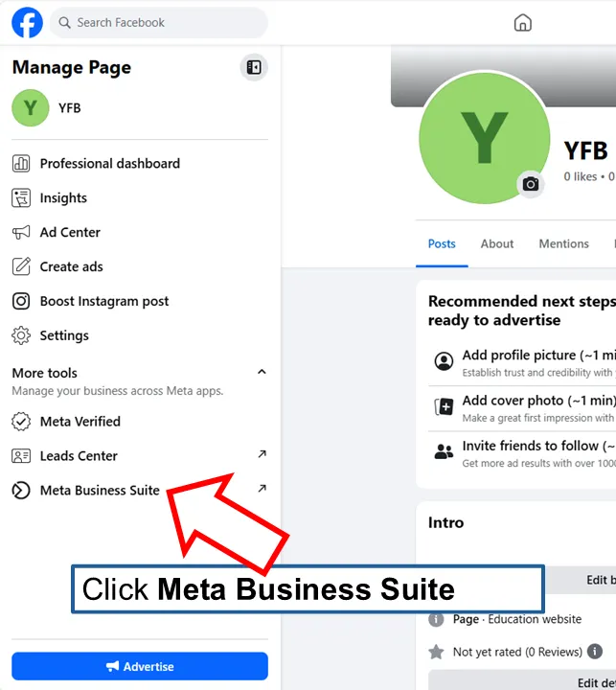Switch to the Mentions tab
Image resolution: width=616 pixels, height=690 pixels.
pyautogui.click(x=563, y=243)
